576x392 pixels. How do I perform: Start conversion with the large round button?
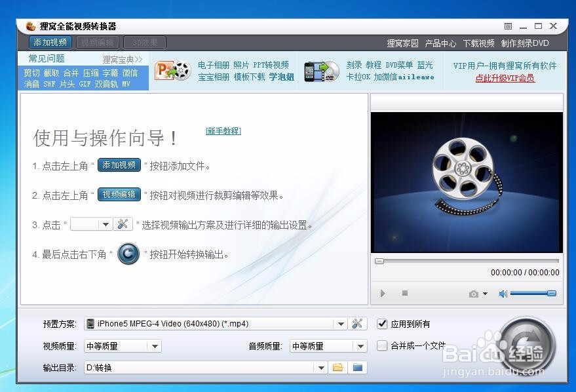(527, 345)
